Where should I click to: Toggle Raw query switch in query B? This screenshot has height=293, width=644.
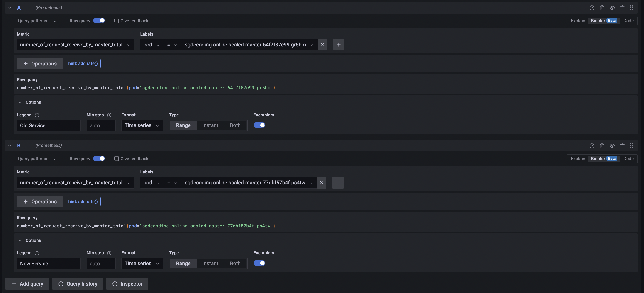coord(99,159)
